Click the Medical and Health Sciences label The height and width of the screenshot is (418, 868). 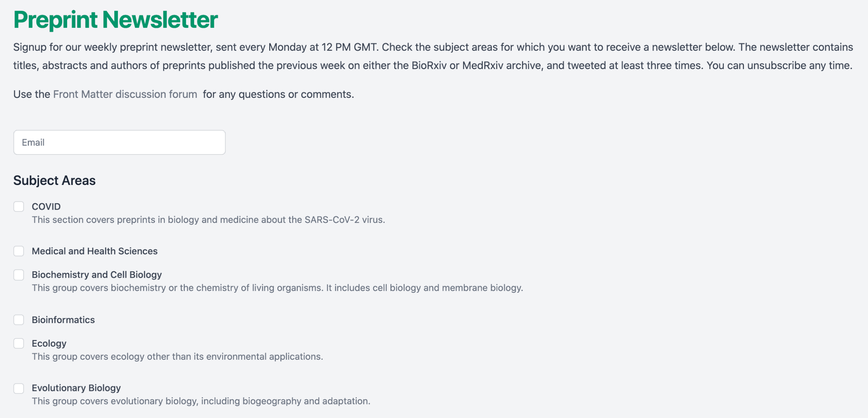[95, 251]
